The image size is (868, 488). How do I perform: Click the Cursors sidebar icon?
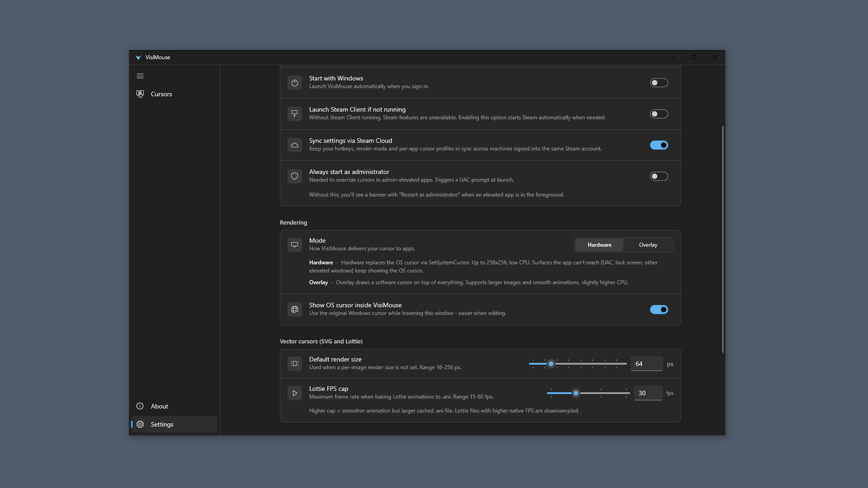point(140,94)
